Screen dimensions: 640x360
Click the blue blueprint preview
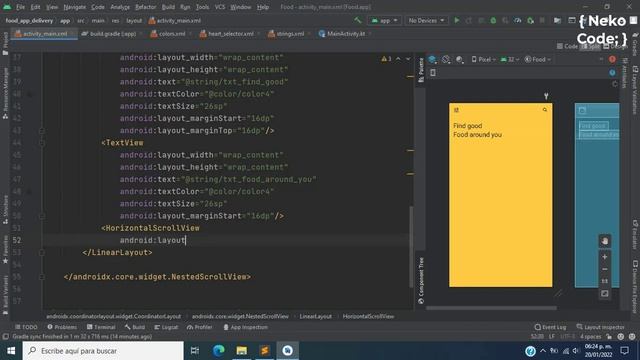[597, 195]
